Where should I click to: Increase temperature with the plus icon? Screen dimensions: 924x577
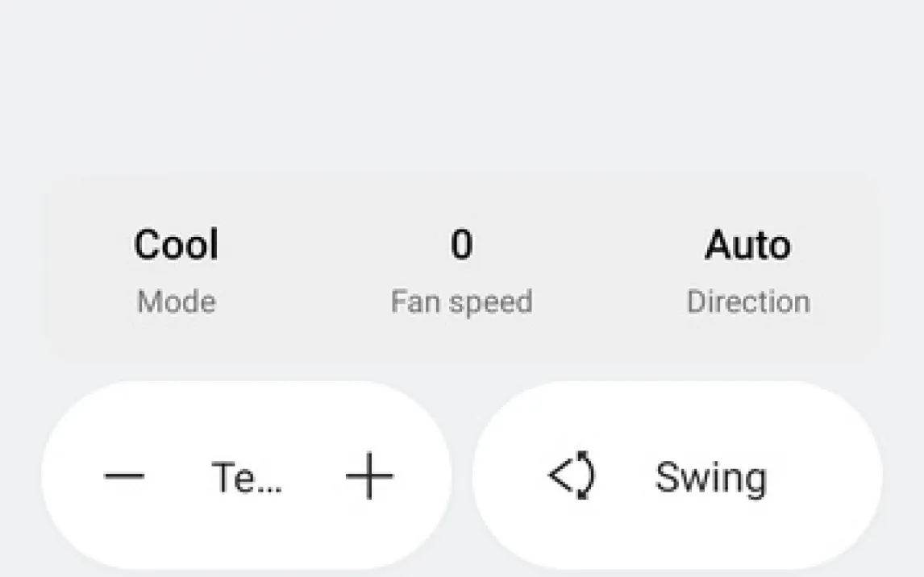pyautogui.click(x=369, y=476)
